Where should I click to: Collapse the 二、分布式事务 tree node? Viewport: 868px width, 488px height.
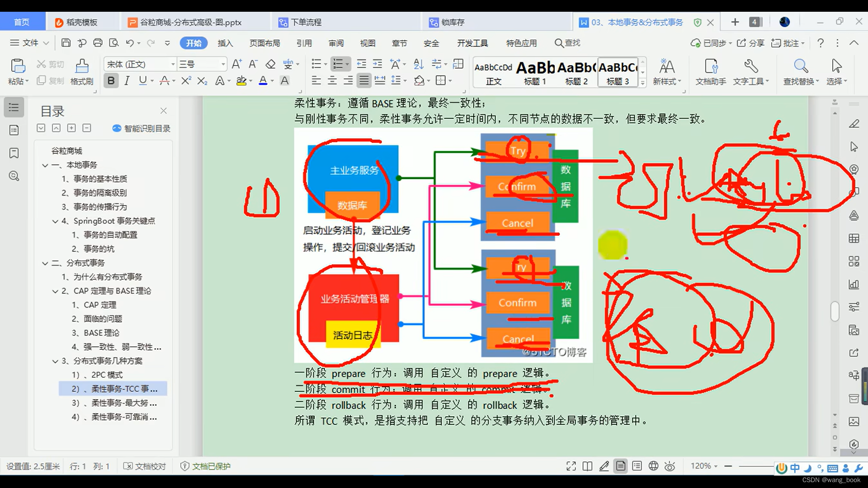(x=45, y=263)
